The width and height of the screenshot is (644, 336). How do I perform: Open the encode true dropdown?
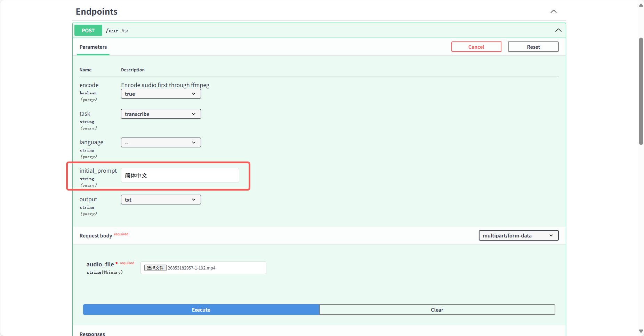[161, 94]
